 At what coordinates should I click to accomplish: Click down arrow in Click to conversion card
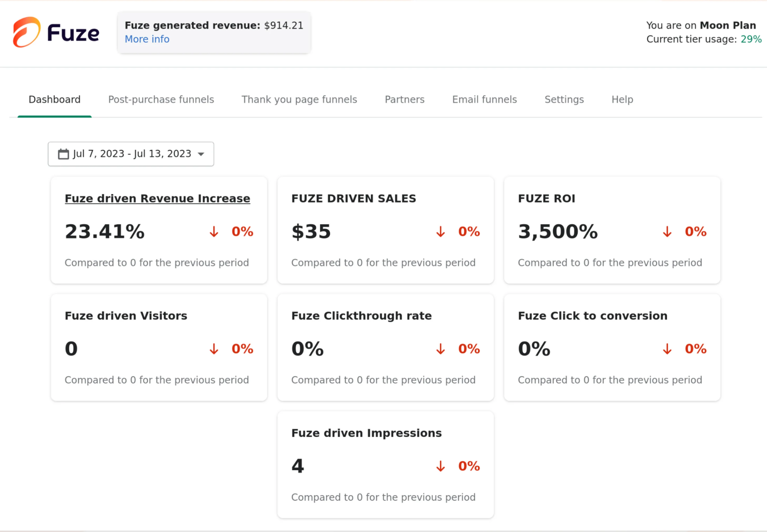(x=667, y=349)
